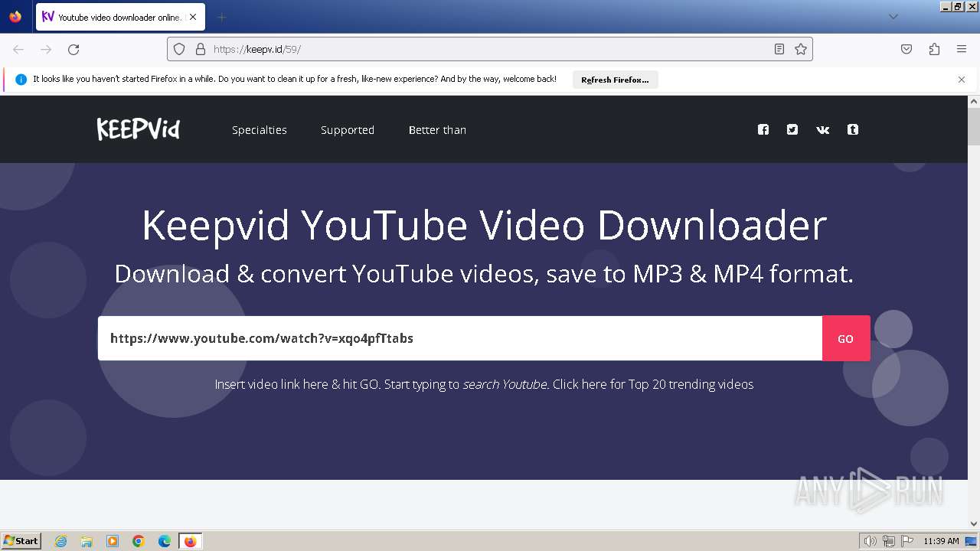Screen dimensions: 980x551
Task: Close the Youtube video downloader tab
Action: [192, 17]
